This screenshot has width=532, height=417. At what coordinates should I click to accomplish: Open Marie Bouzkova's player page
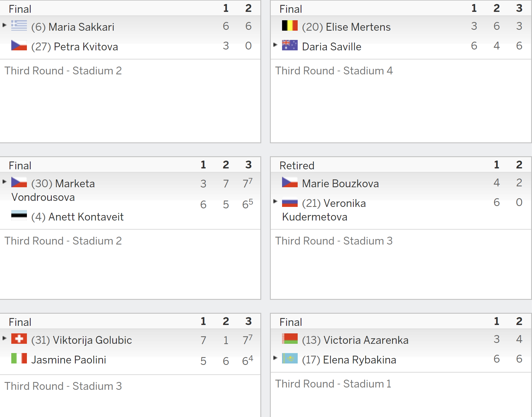tap(340, 183)
